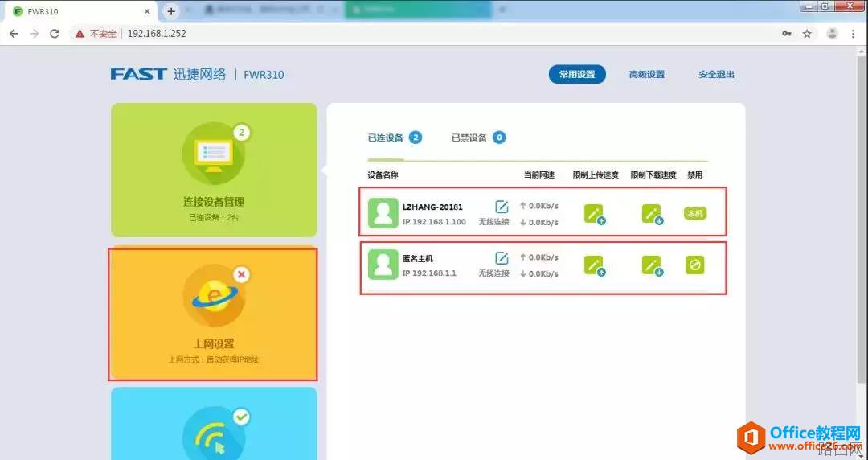The width and height of the screenshot is (868, 460).
Task: Edit the 匿名主机 device name
Action: coord(502,258)
